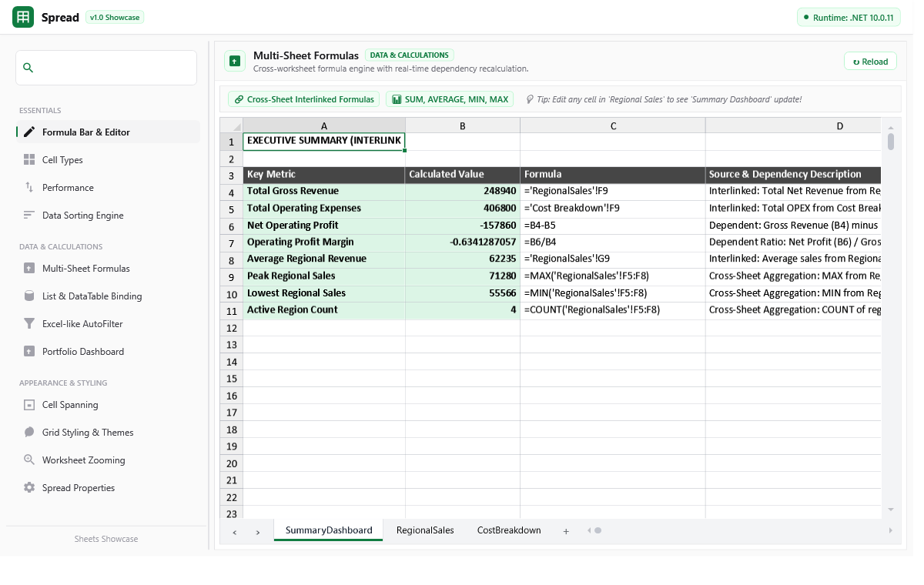
Task: Click previous sheet tab arrow
Action: pyautogui.click(x=235, y=532)
